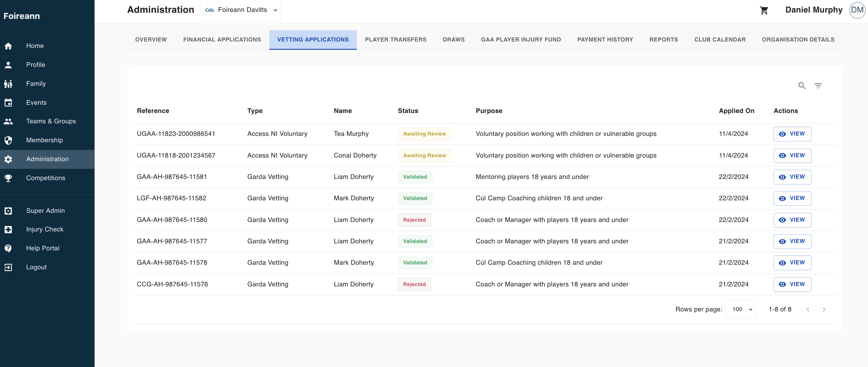Click Awaiting Review status for Tea Murphy
Screen dimensions: 868x367
(424, 134)
